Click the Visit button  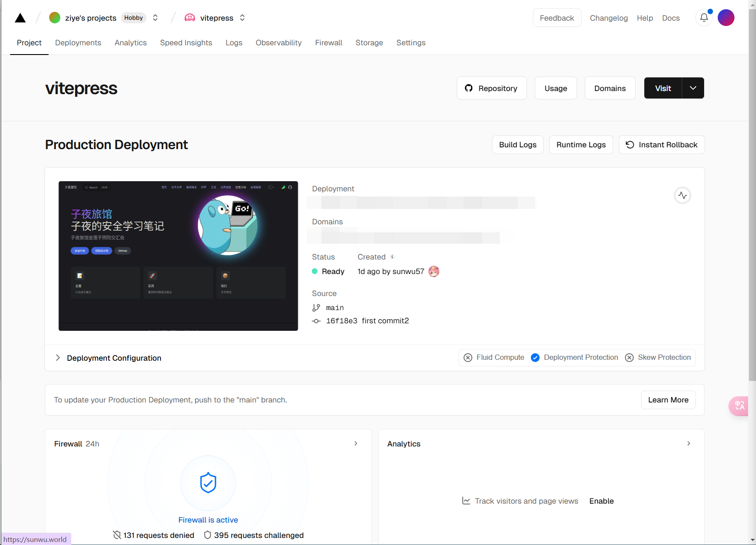coord(663,88)
